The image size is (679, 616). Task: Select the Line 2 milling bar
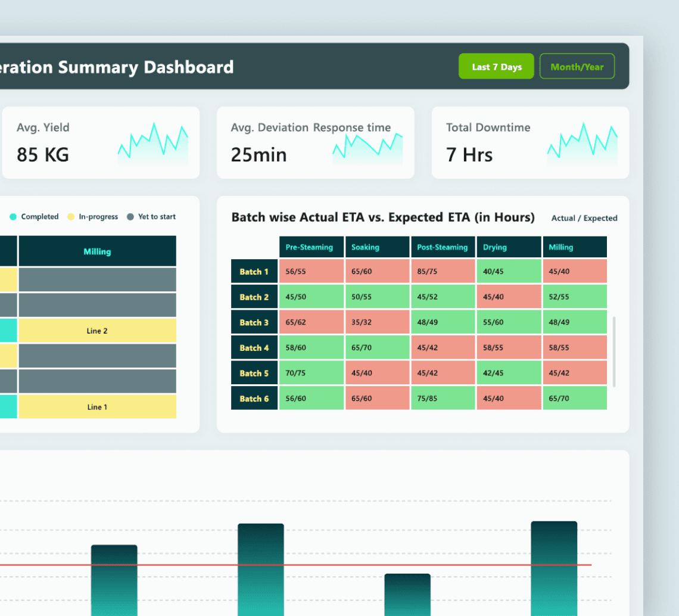pos(98,331)
